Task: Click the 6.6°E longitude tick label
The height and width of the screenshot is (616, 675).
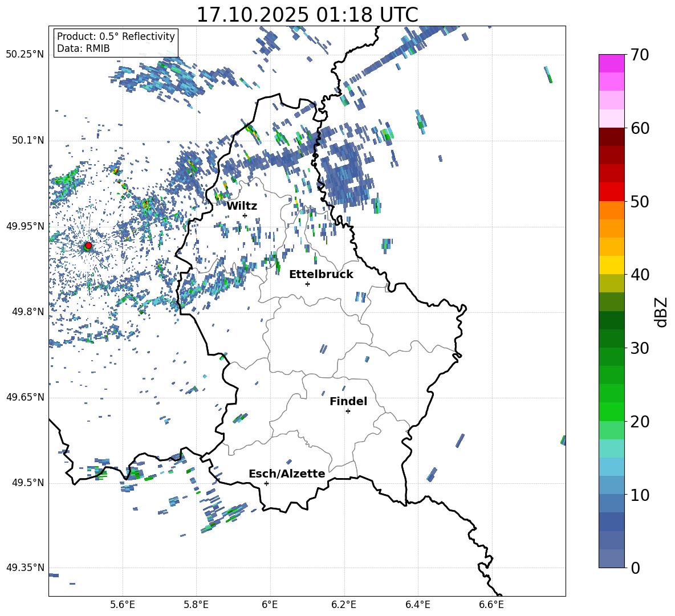Action: pyautogui.click(x=491, y=605)
